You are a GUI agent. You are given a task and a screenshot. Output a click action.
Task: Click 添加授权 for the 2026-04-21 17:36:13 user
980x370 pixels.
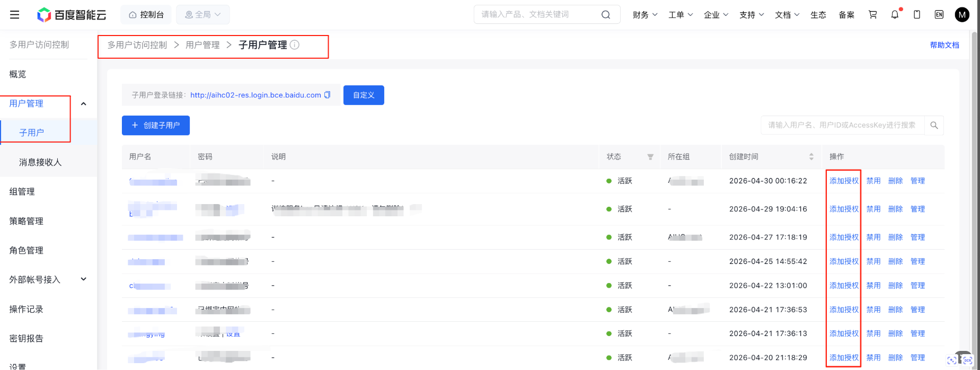(x=844, y=333)
